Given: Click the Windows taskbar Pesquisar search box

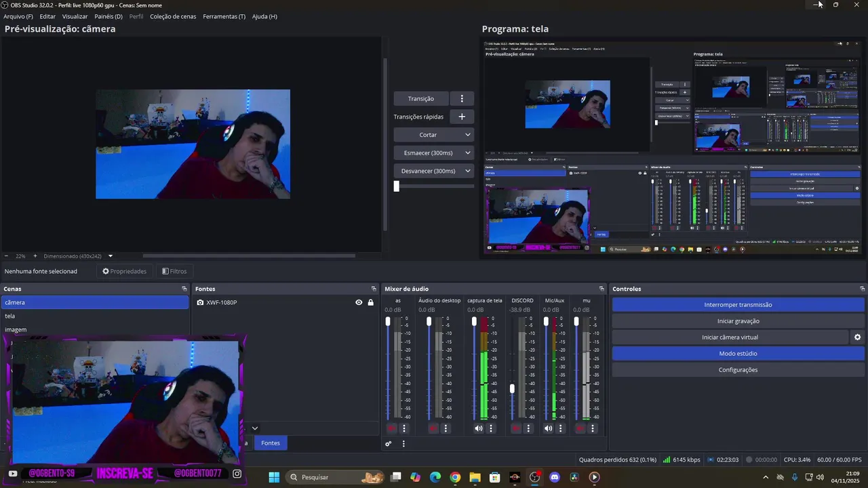Looking at the screenshot, I should (x=336, y=477).
